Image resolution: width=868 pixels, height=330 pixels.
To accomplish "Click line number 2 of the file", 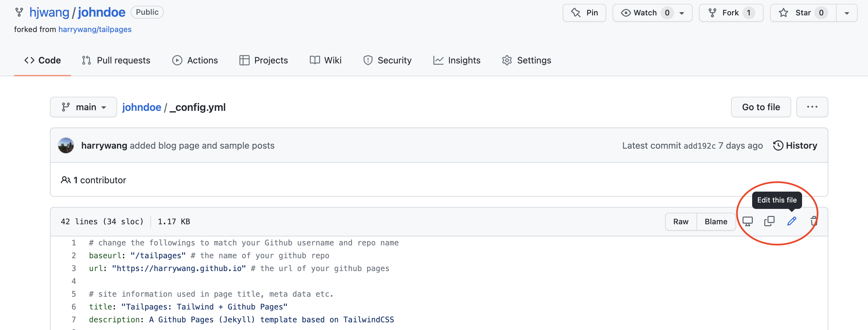I will [74, 256].
